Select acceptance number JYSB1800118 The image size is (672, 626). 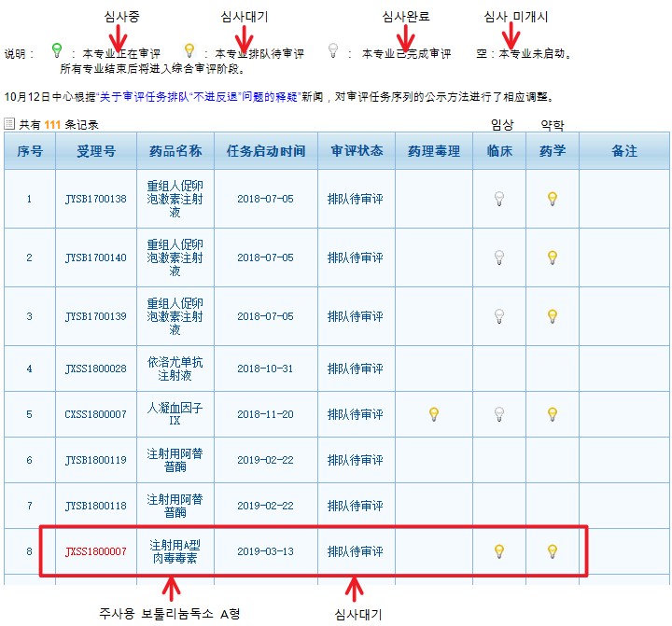pyautogui.click(x=95, y=506)
